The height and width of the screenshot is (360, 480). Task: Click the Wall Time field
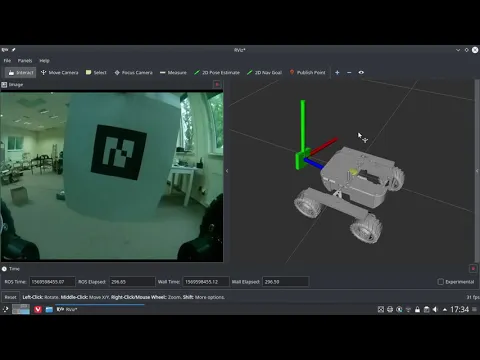[206, 282]
